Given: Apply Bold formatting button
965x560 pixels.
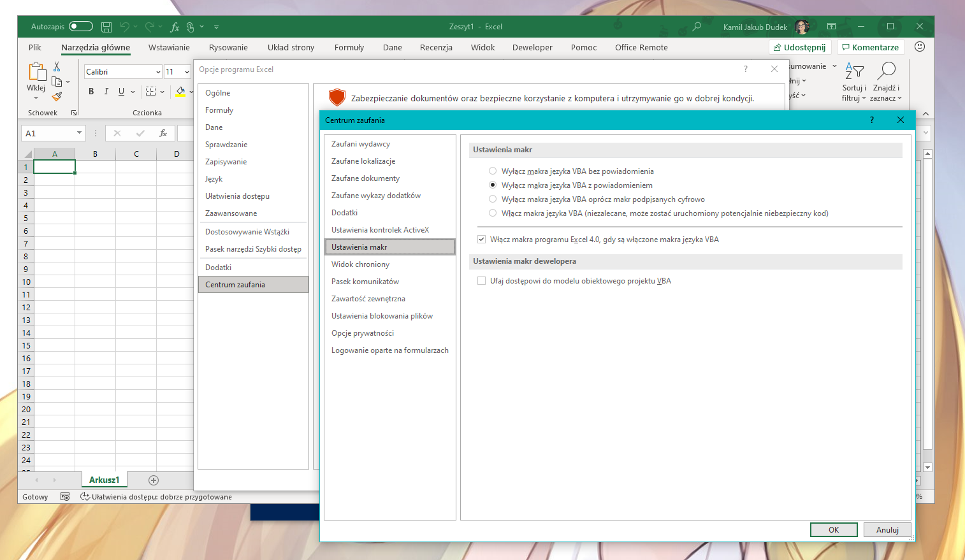Looking at the screenshot, I should click(x=91, y=92).
